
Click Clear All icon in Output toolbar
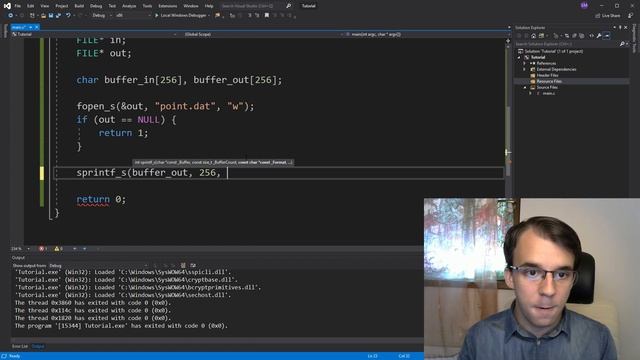[183, 265]
